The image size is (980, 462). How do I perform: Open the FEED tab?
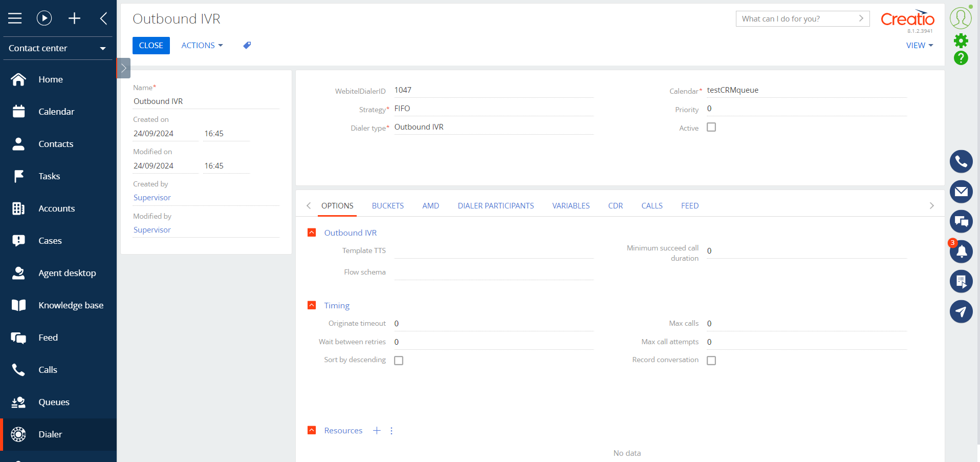690,206
